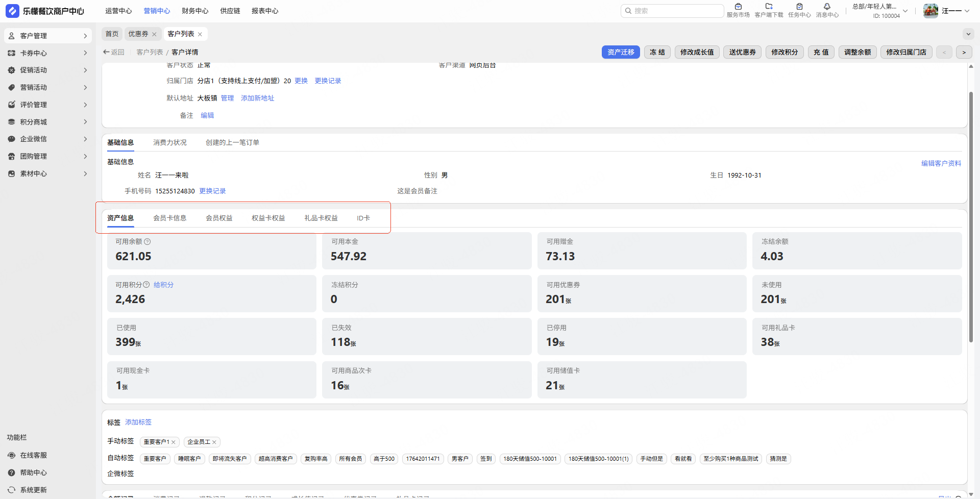
Task: Click the 冻结 button
Action: 657,52
